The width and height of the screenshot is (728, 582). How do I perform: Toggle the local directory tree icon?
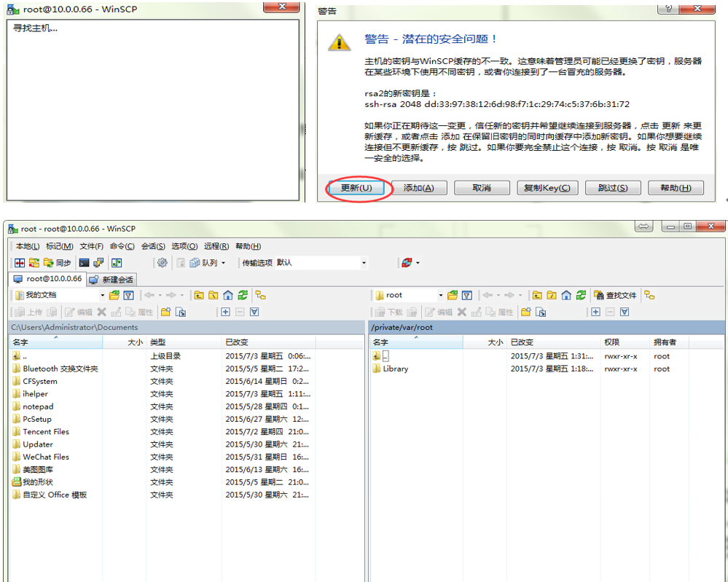260,295
